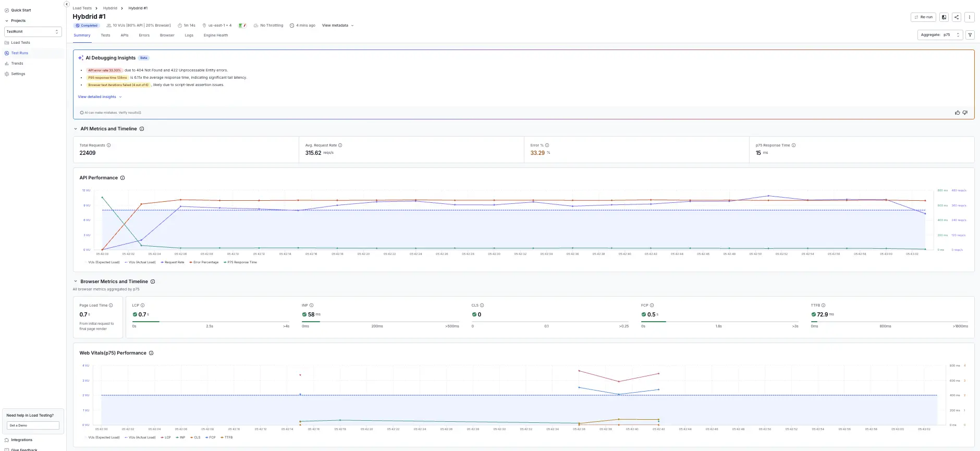This screenshot has height=451, width=980.
Task: Click info icon next to Page Load Time
Action: point(111,306)
